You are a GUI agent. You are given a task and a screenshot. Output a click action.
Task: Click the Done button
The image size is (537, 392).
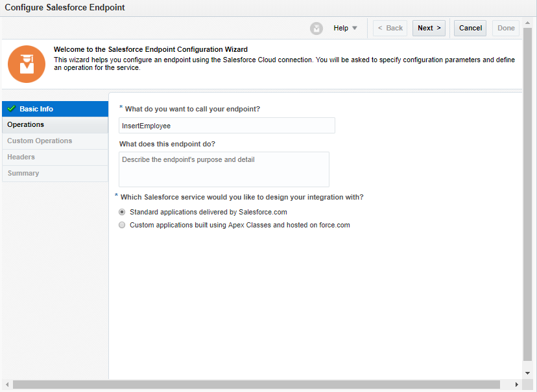tap(506, 28)
